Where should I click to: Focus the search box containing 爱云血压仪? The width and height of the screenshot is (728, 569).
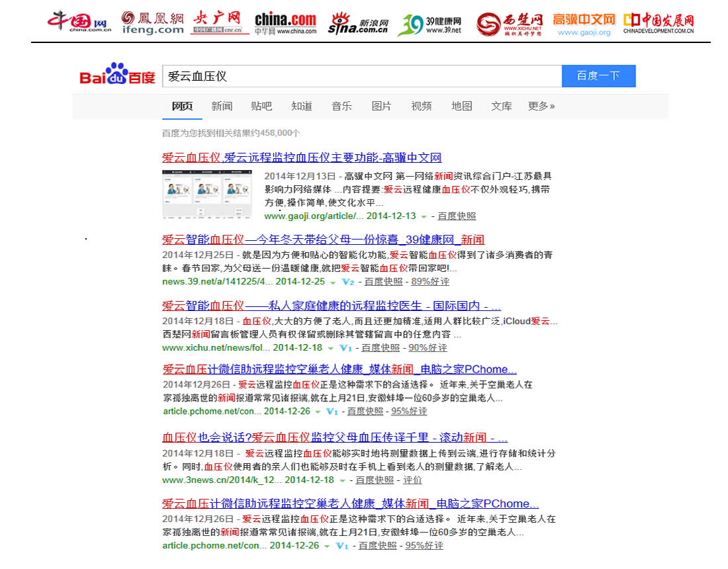click(362, 76)
